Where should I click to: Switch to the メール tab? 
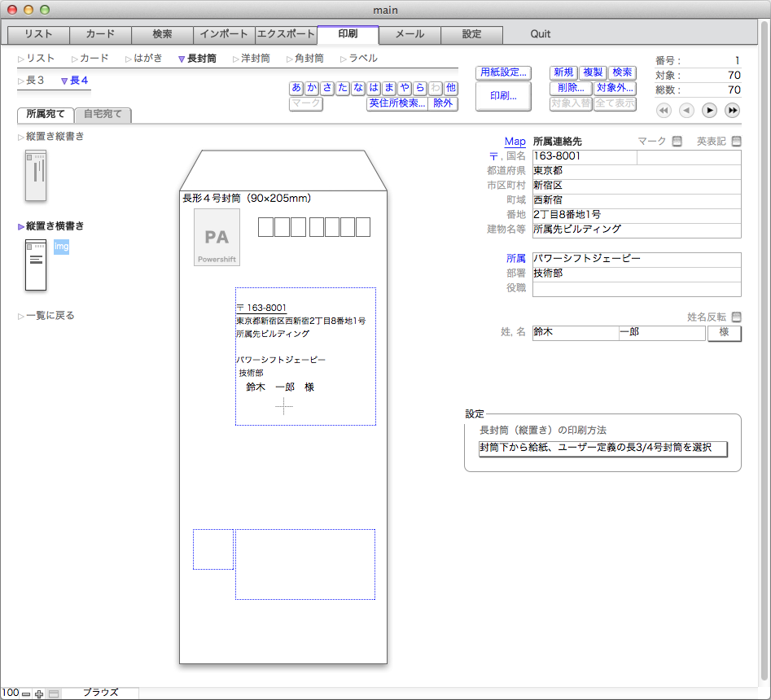pyautogui.click(x=410, y=34)
